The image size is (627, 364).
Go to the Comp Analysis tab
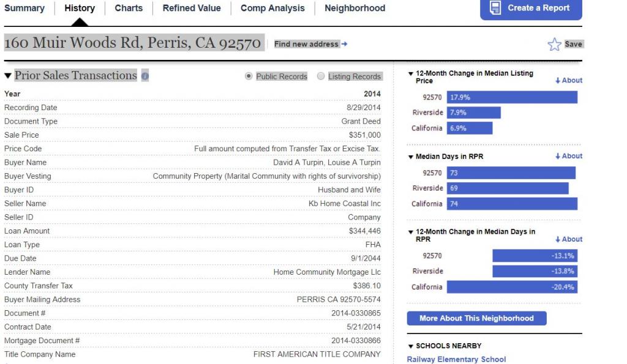pyautogui.click(x=272, y=8)
